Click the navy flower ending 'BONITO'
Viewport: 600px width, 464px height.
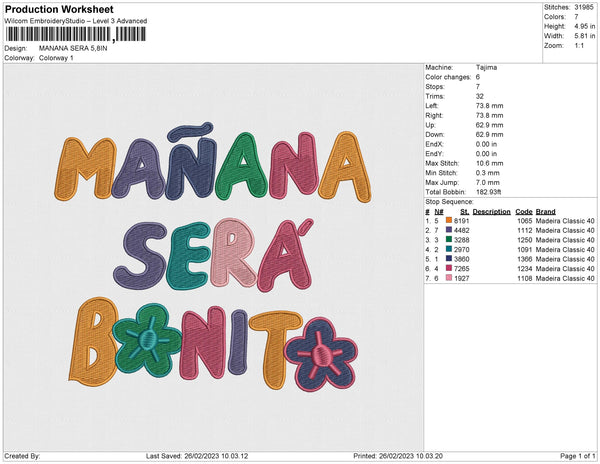321,355
